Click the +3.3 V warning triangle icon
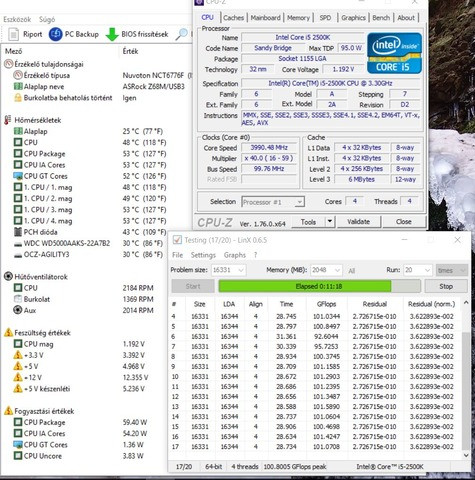Viewport: 475px width, 480px height. (x=18, y=355)
